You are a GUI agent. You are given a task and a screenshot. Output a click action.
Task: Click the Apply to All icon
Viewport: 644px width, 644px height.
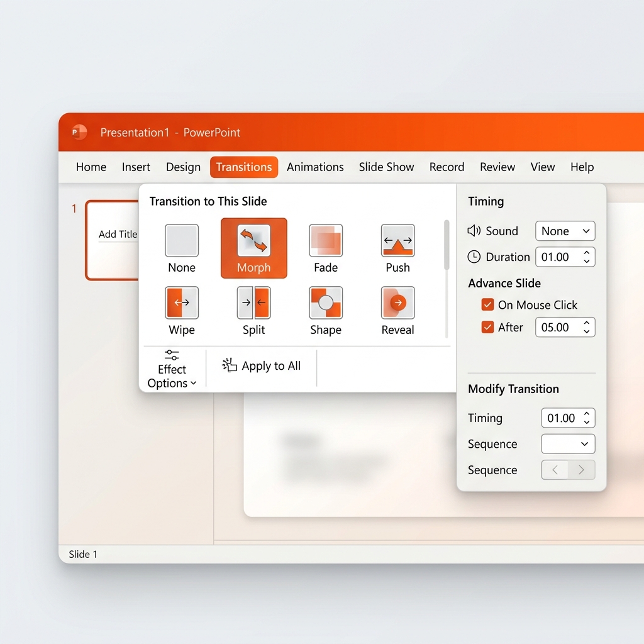tap(230, 365)
